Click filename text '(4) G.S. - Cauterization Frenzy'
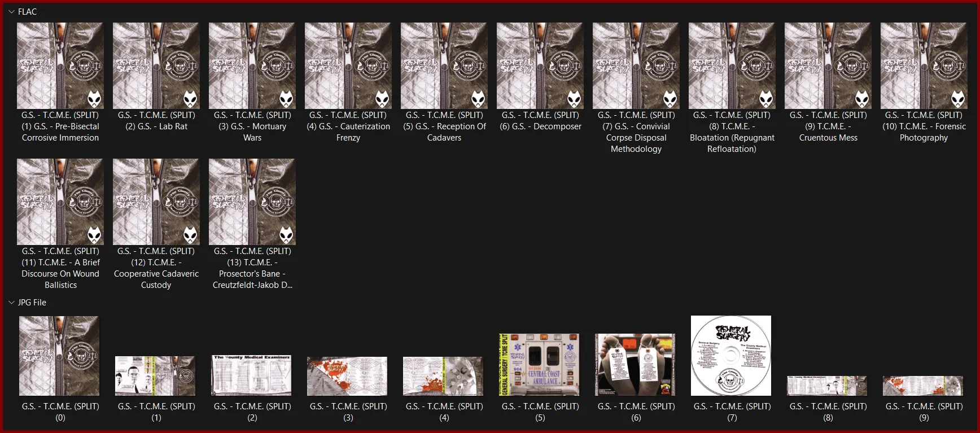 coord(348,132)
